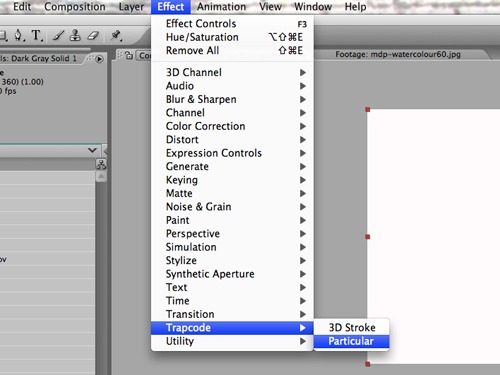Image resolution: width=500 pixels, height=375 pixels.
Task: Apply the Particular effect
Action: (x=352, y=341)
